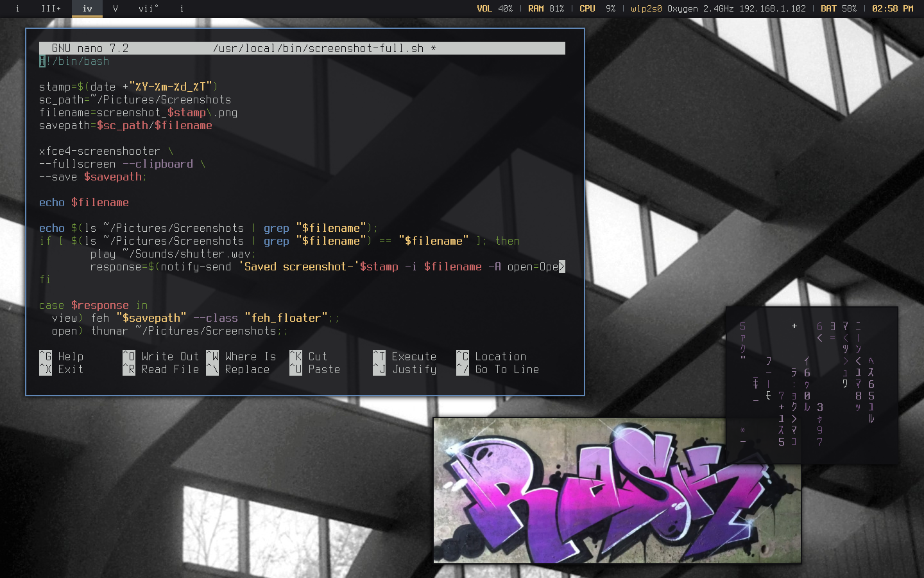Click the --save $savepath line
Screen dimensions: 924x578
[93, 177]
